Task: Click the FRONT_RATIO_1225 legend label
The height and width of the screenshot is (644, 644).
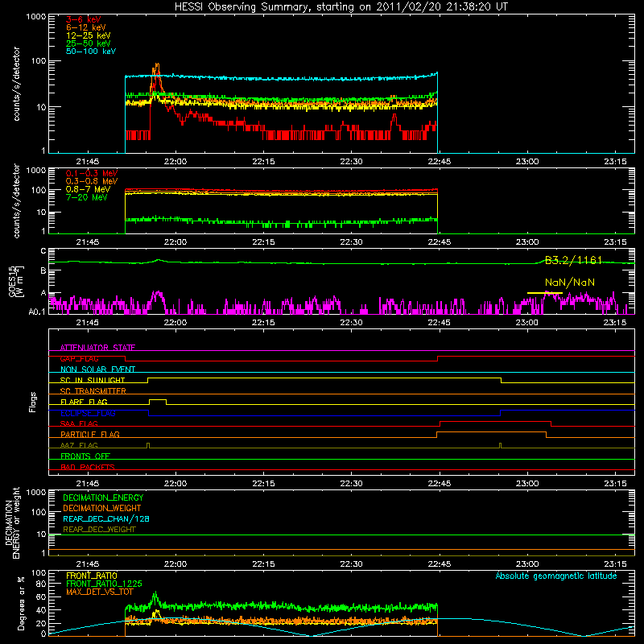Action: click(x=104, y=584)
